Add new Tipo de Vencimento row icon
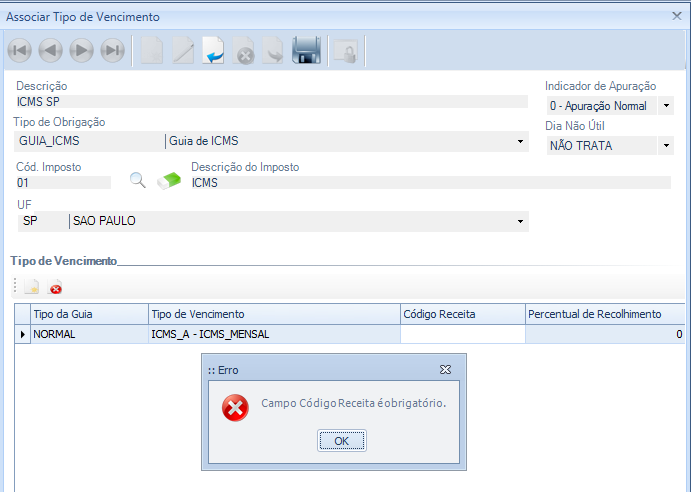Viewport: 691px width, 492px height. 32,287
